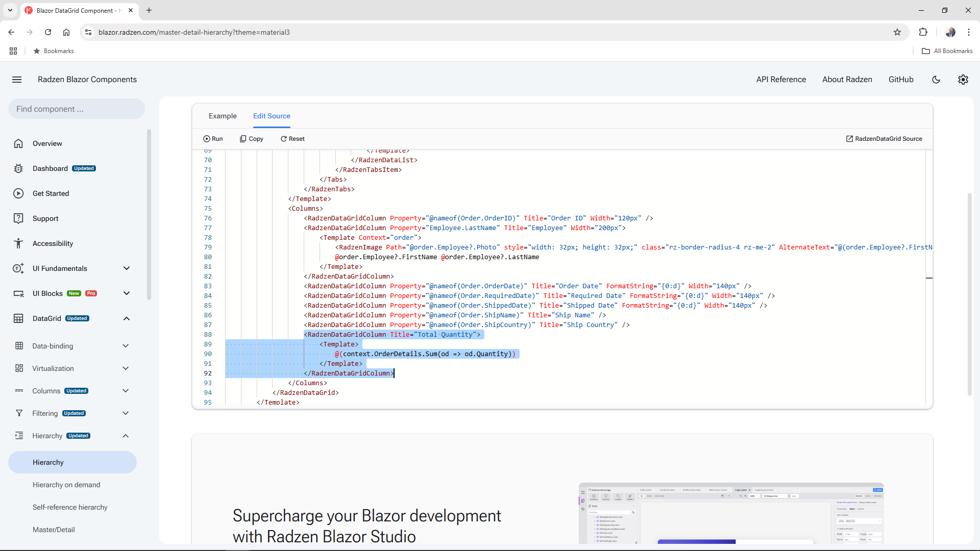Screen dimensions: 980x551
Task: Copy the source code
Action: [252, 139]
